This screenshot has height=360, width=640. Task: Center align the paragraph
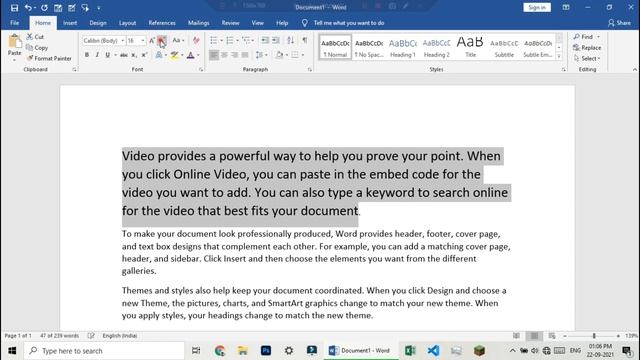224,55
